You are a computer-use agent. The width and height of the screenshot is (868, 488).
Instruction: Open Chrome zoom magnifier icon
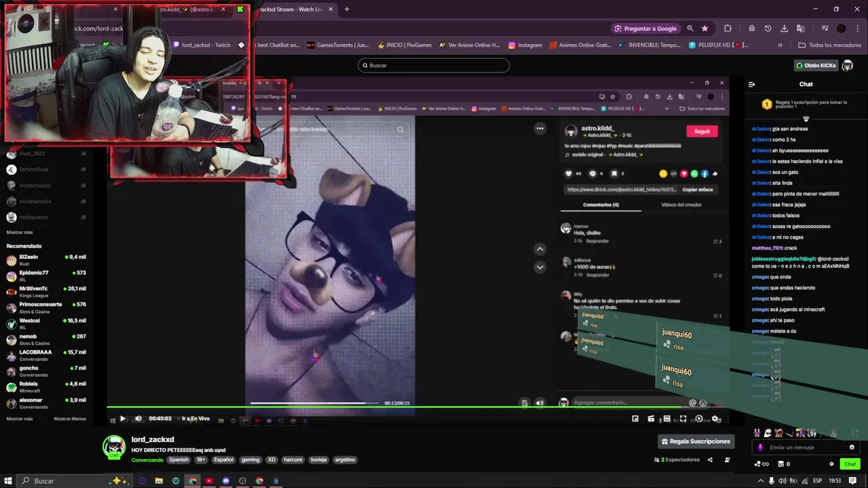[690, 28]
